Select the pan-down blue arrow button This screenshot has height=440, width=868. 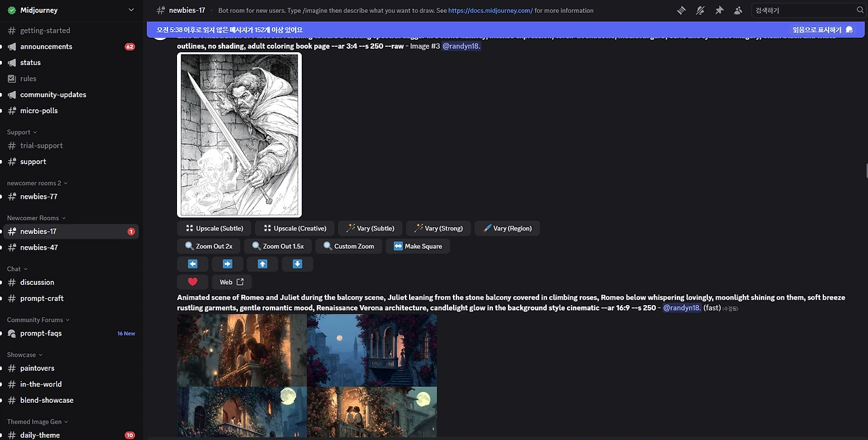pyautogui.click(x=297, y=264)
